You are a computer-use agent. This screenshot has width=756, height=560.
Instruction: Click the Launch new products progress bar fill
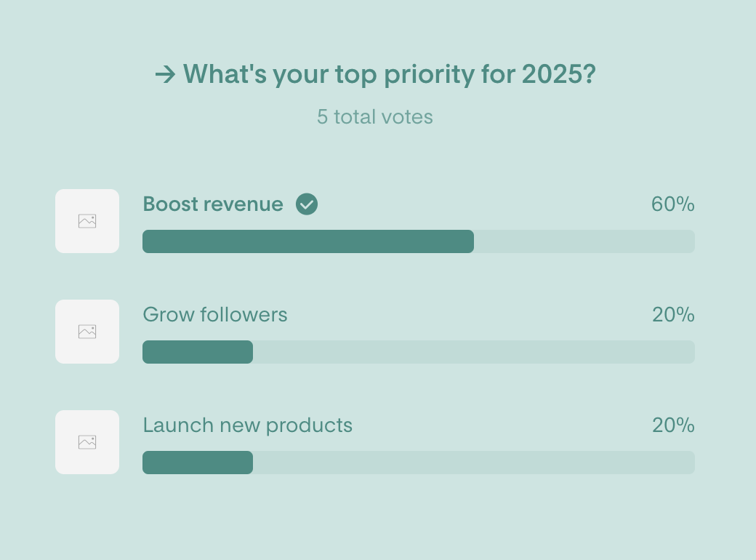point(198,462)
